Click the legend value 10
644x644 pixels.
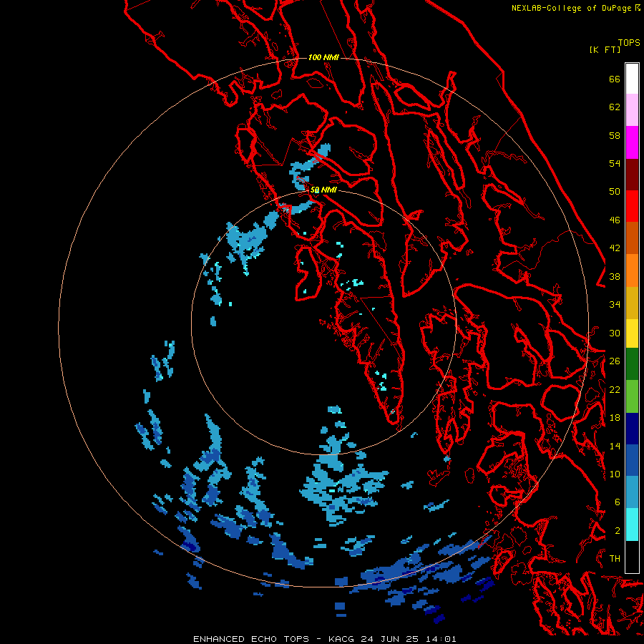point(615,474)
